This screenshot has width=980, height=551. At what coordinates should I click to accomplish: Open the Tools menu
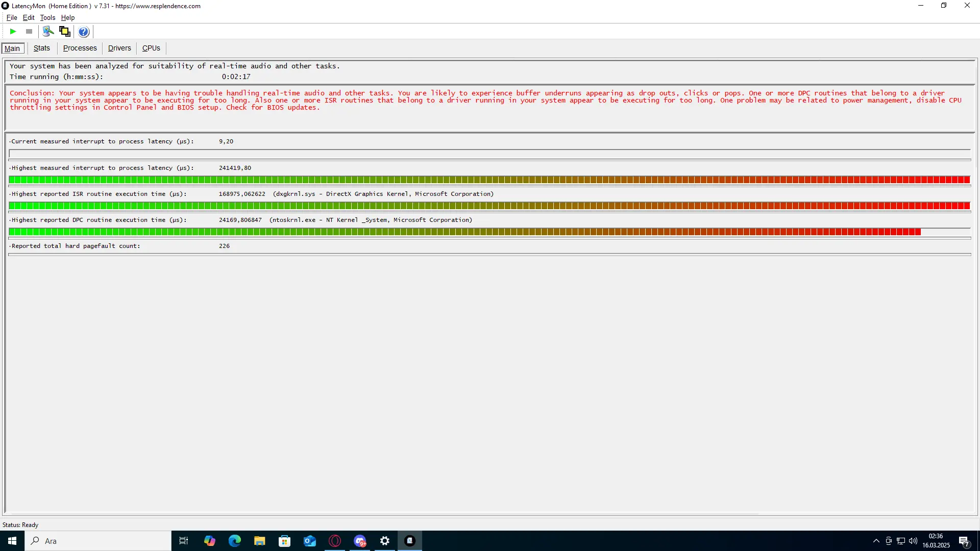coord(47,17)
